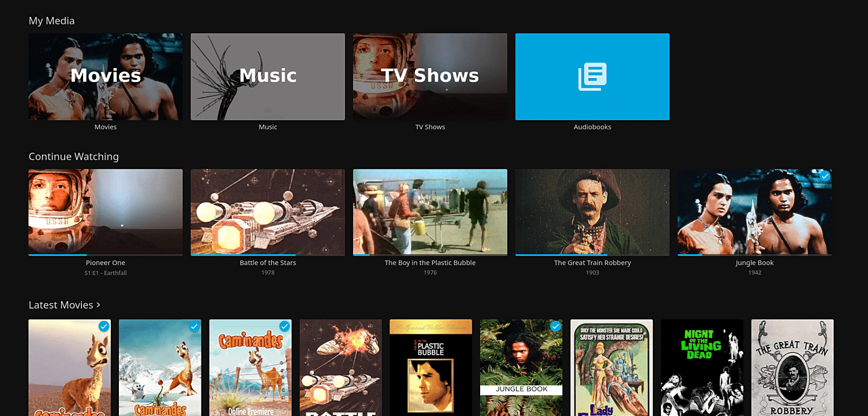
Task: Click the year '1903' under Great Train Robbery
Action: coord(592,273)
